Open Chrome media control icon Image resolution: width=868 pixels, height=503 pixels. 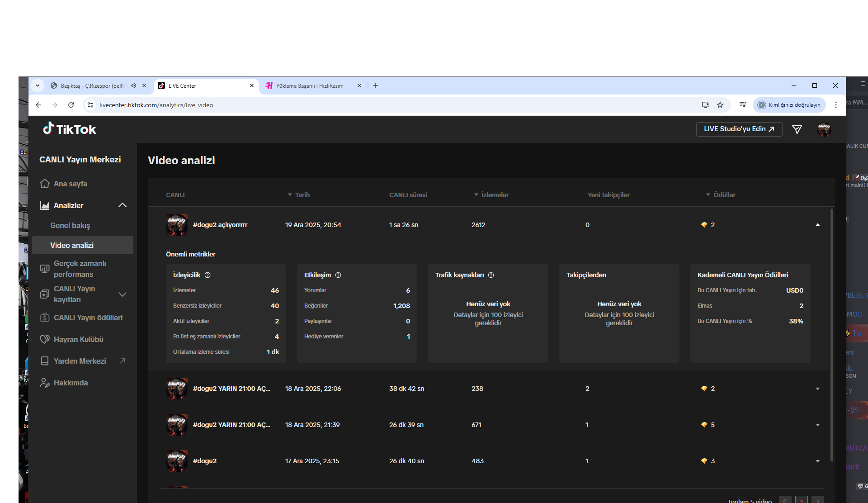pyautogui.click(x=742, y=105)
